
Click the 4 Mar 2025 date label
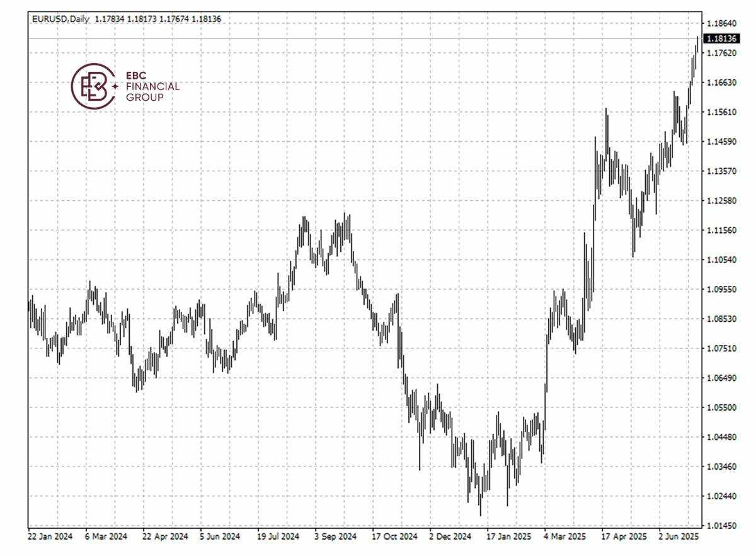click(x=564, y=537)
